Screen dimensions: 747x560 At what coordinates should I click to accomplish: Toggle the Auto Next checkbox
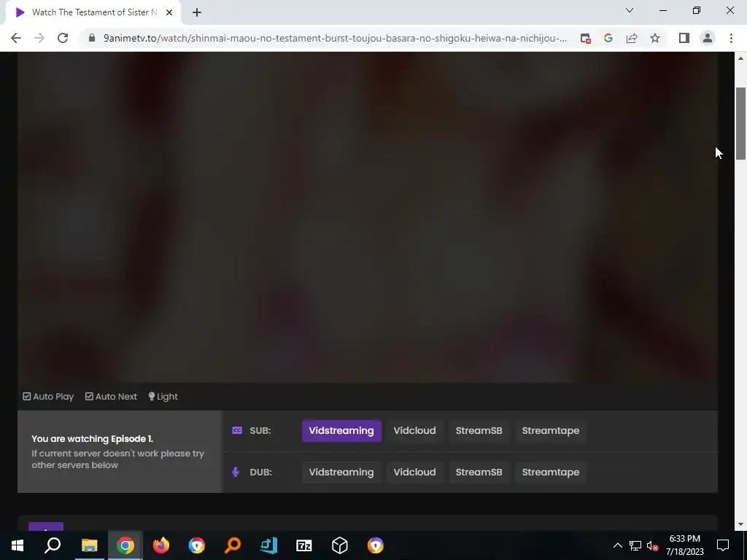111,396
